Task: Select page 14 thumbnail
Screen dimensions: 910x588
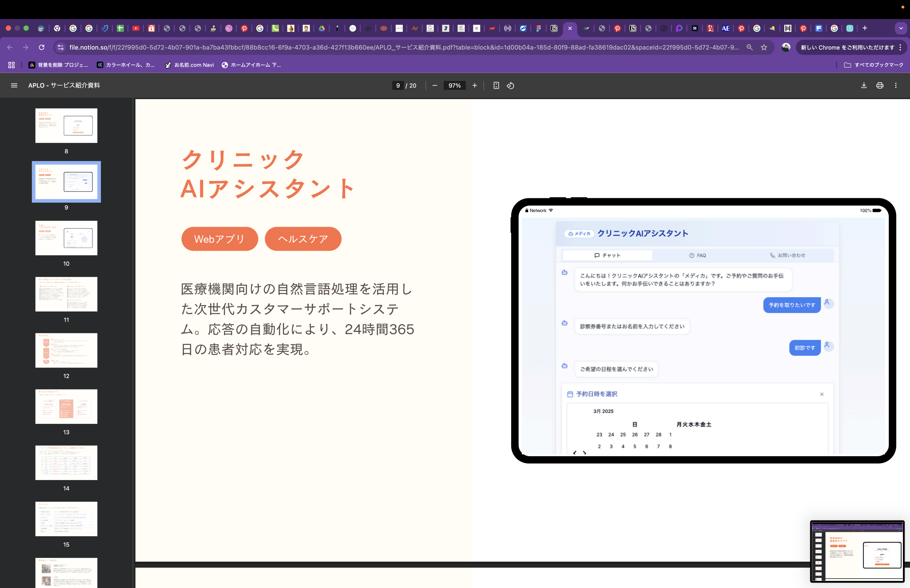Action: click(x=66, y=463)
